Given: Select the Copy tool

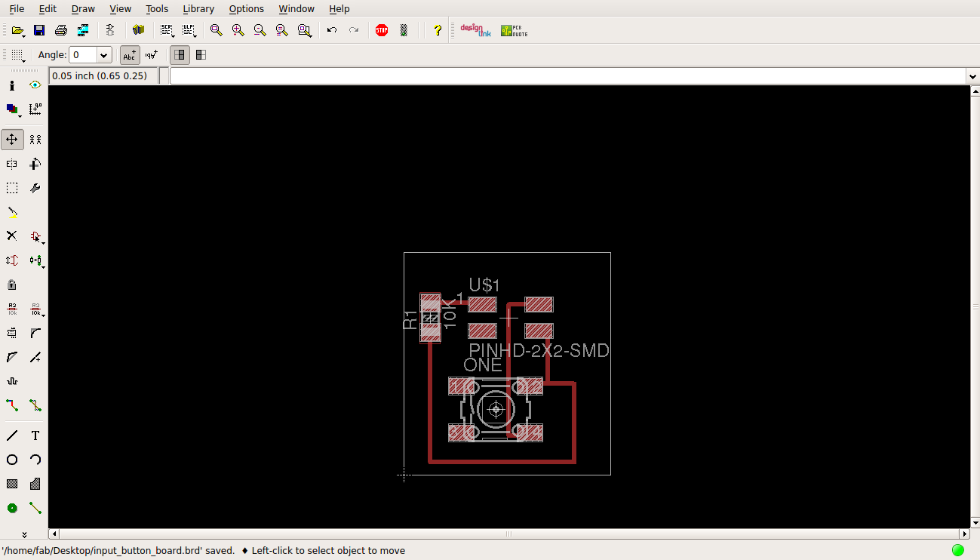Looking at the screenshot, I should pyautogui.click(x=35, y=140).
